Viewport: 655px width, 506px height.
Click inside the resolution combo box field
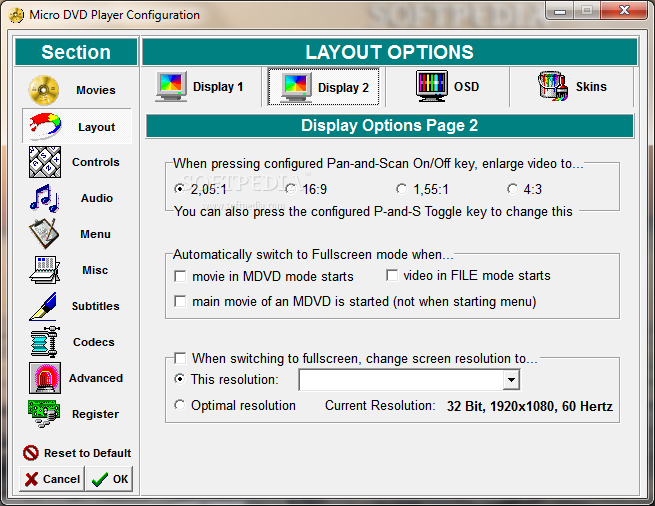pyautogui.click(x=401, y=380)
